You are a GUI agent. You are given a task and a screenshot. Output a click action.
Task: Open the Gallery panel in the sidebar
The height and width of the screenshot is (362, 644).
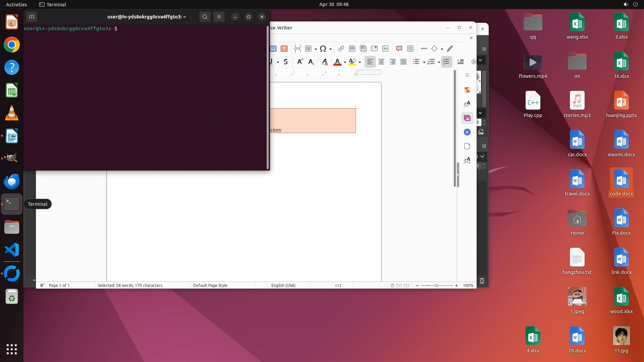pyautogui.click(x=467, y=118)
